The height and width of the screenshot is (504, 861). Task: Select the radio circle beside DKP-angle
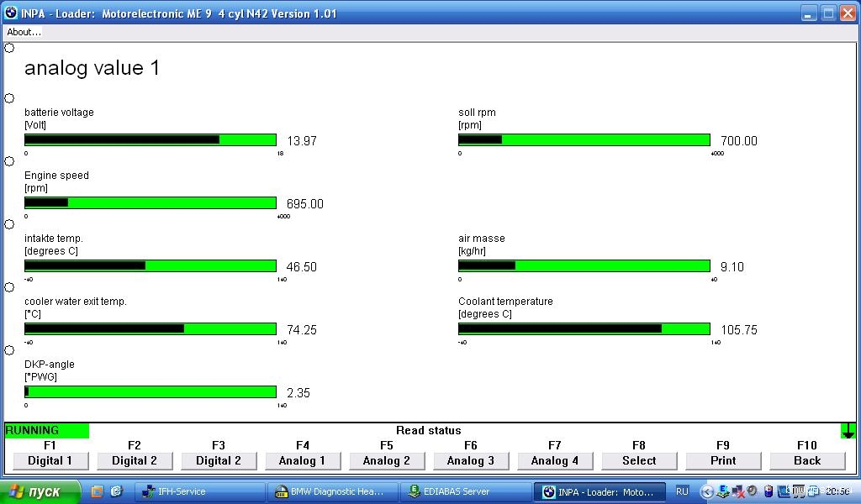pos(9,350)
